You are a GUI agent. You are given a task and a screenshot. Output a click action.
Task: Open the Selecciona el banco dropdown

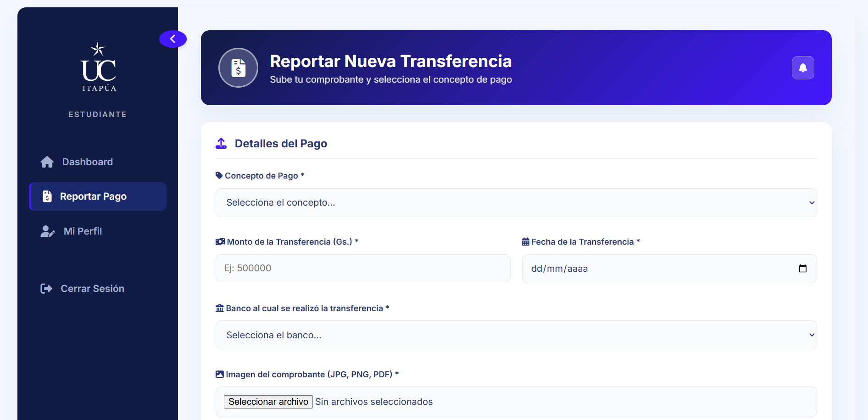coord(516,335)
